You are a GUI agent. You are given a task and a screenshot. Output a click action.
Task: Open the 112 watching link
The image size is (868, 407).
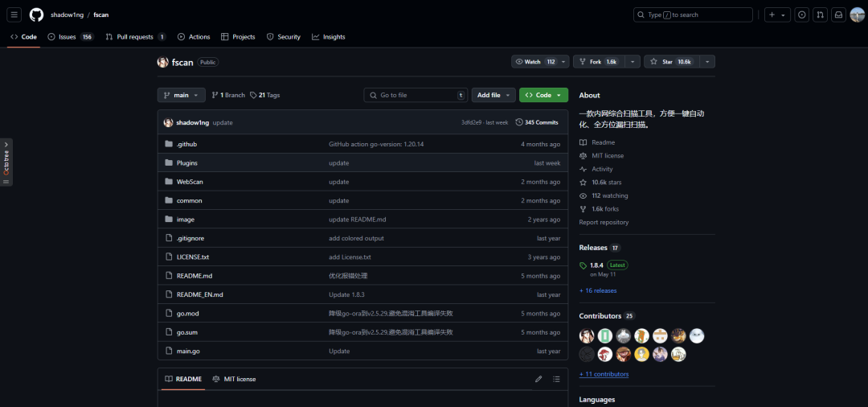(604, 195)
